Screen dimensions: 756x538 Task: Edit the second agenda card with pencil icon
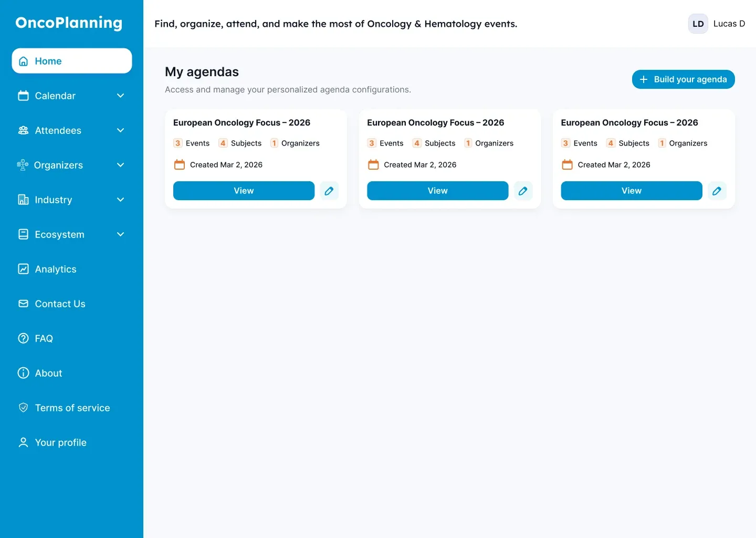tap(523, 191)
